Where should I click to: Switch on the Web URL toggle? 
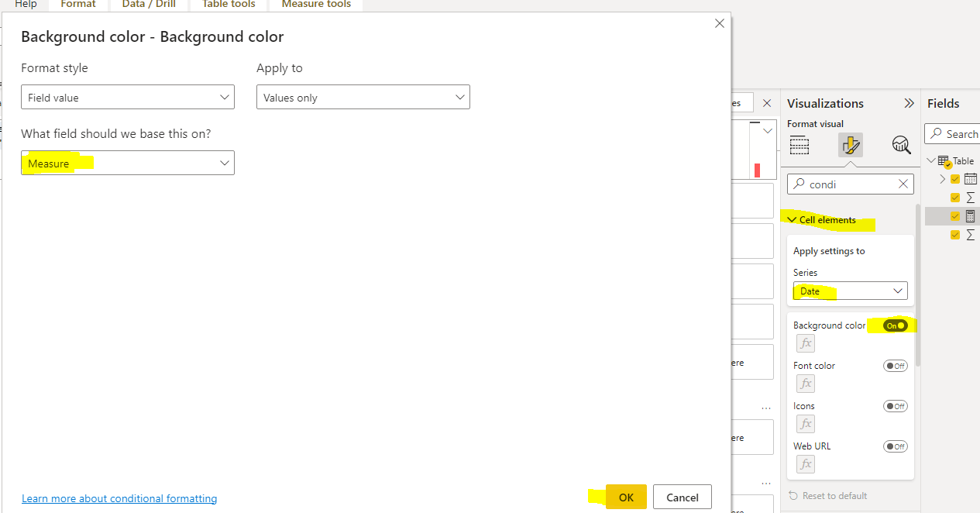point(896,446)
